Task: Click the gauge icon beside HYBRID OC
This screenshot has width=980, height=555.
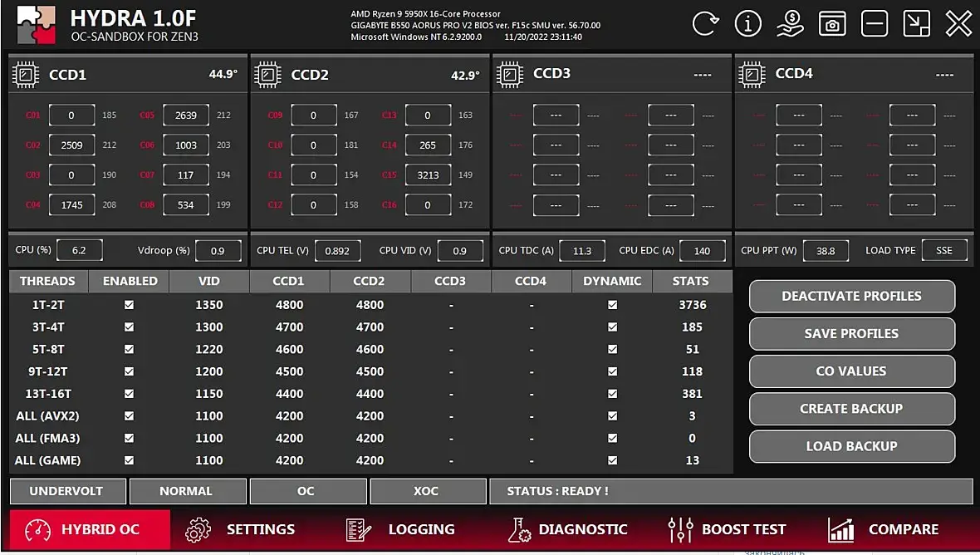Action: pyautogui.click(x=38, y=531)
